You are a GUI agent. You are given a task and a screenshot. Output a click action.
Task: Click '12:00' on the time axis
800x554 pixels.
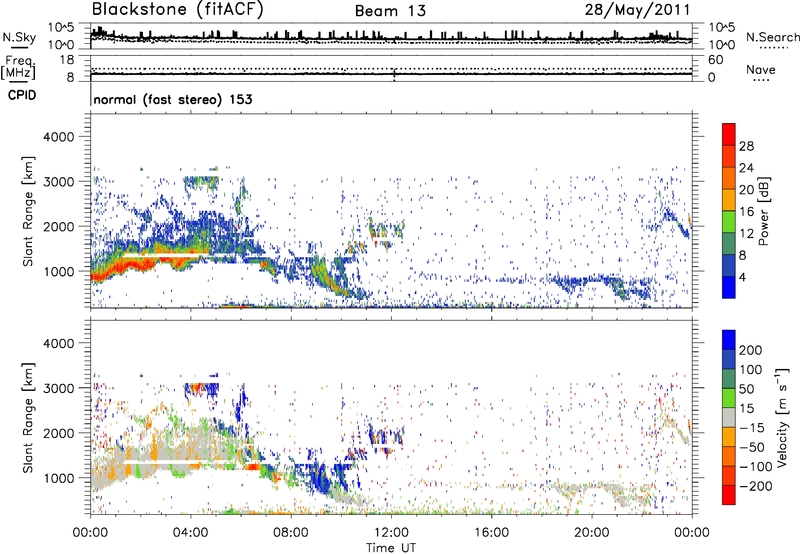coord(391,532)
